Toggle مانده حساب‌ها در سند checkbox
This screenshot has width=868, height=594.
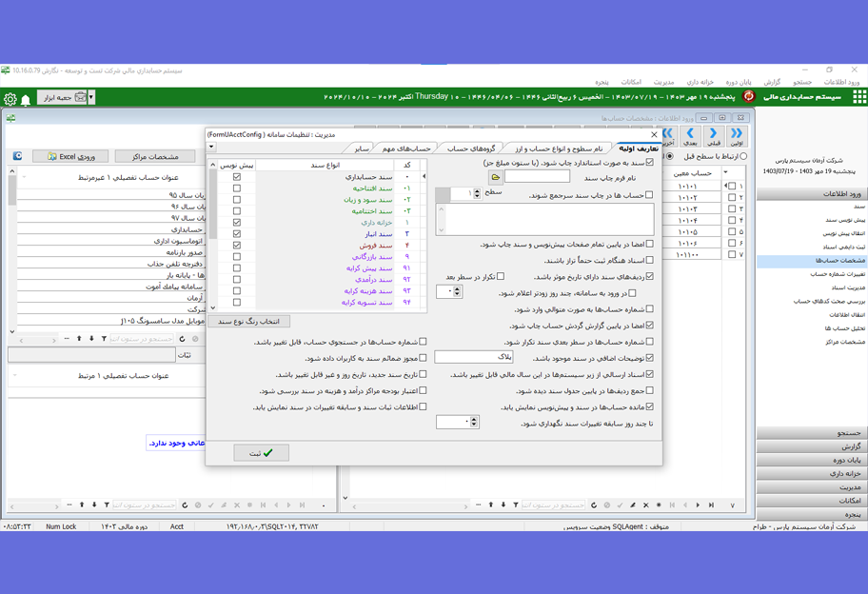pyautogui.click(x=649, y=406)
